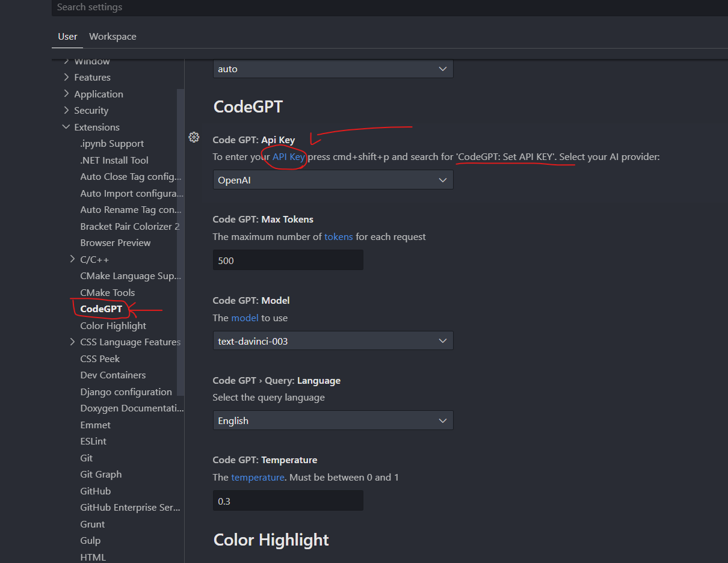Open the dropdown showing auto
The image size is (728, 563).
click(x=333, y=69)
